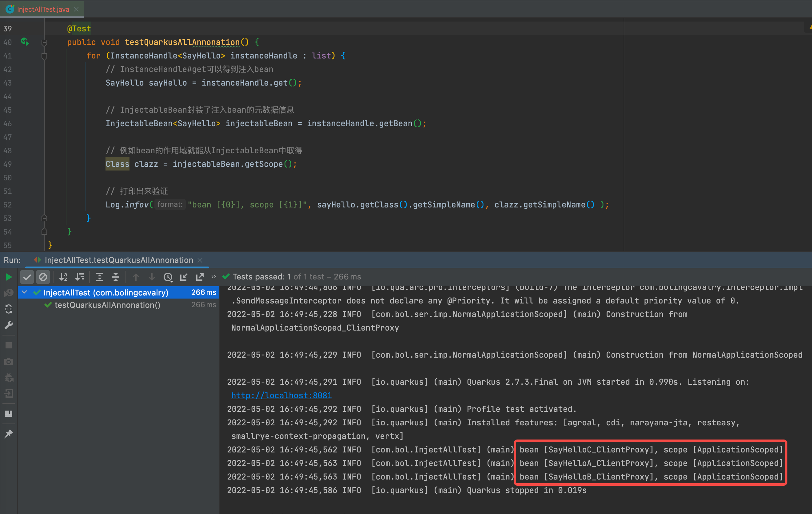Show more toolbar actions chevron

pos(213,277)
